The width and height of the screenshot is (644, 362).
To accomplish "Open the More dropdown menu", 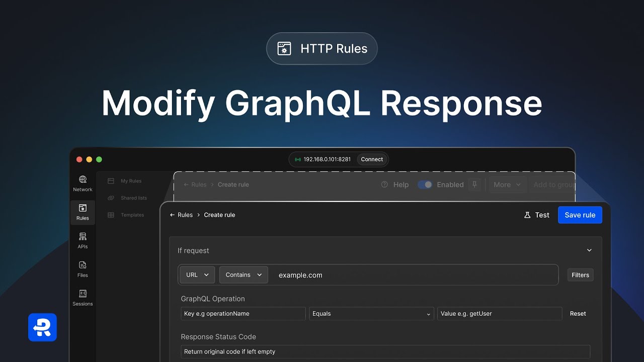I will click(508, 185).
